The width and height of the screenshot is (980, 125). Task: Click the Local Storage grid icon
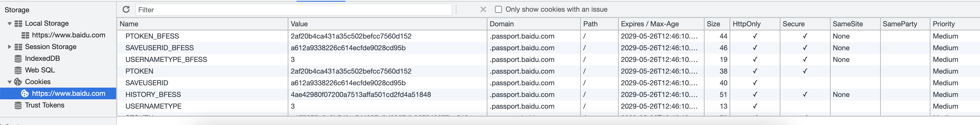click(18, 24)
